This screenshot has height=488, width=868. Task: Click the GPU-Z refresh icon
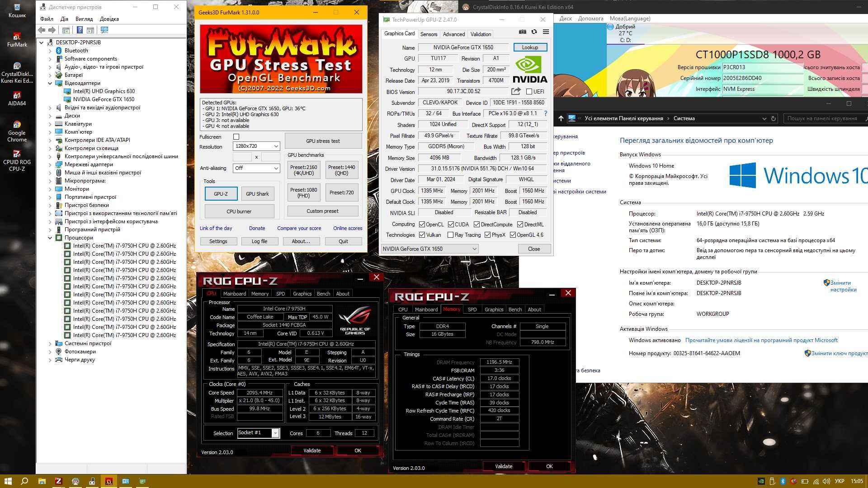pyautogui.click(x=534, y=32)
